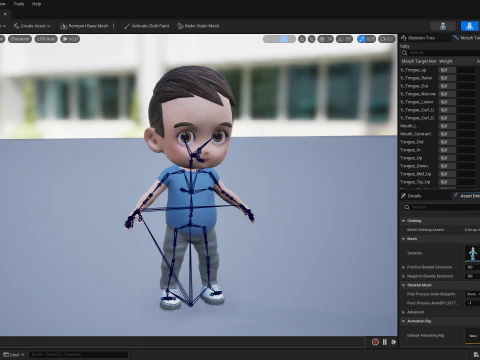The image size is (480, 360).
Task: Click Activate Cloth Paint
Action: (x=147, y=26)
